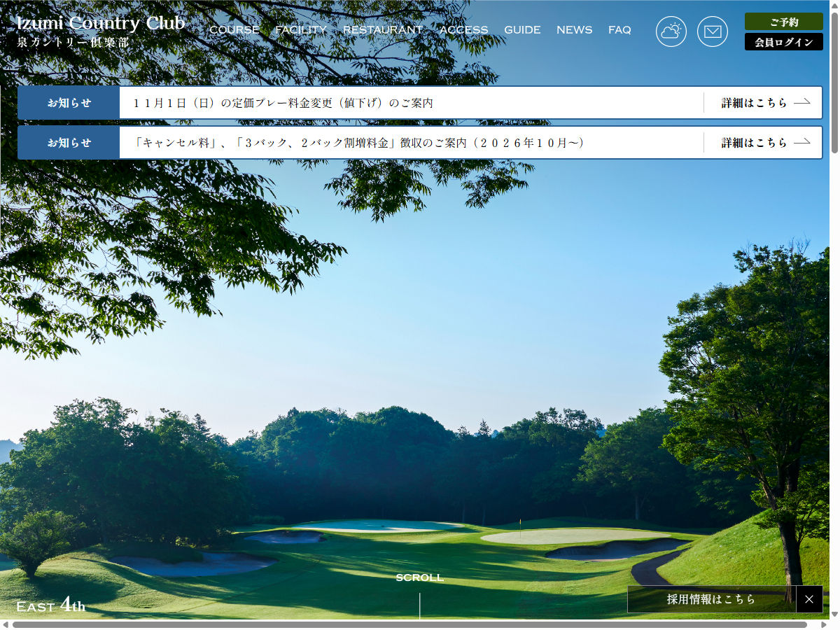Click the お知らせ label on the first notice
The width and height of the screenshot is (840, 630).
[x=69, y=103]
